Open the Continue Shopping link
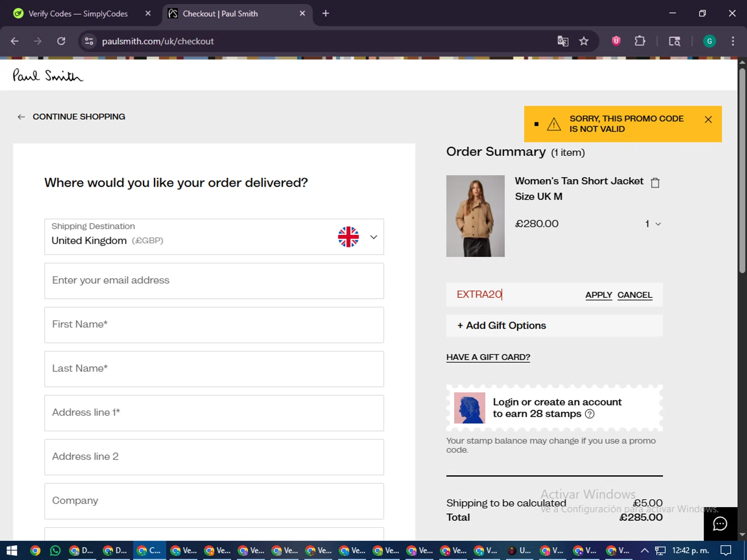This screenshot has height=560, width=747. (79, 116)
